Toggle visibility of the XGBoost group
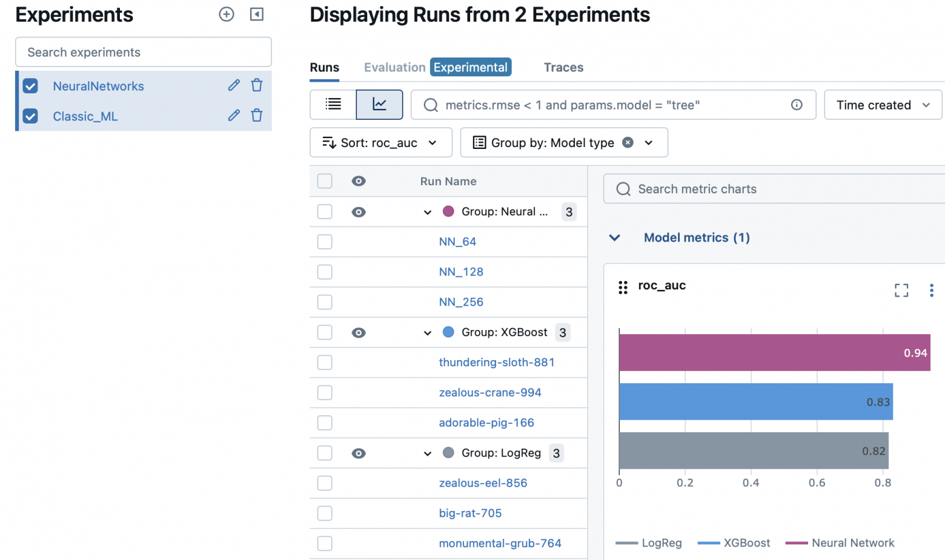The image size is (945, 560). [359, 332]
